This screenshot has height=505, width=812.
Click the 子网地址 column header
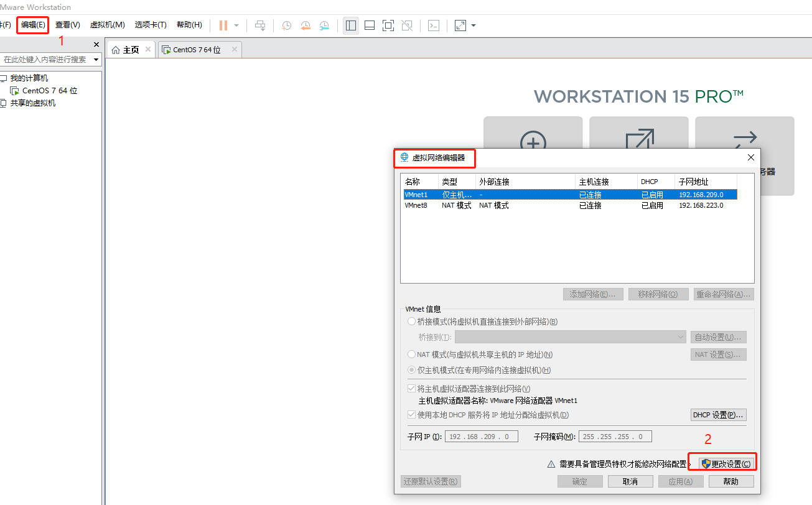click(706, 182)
